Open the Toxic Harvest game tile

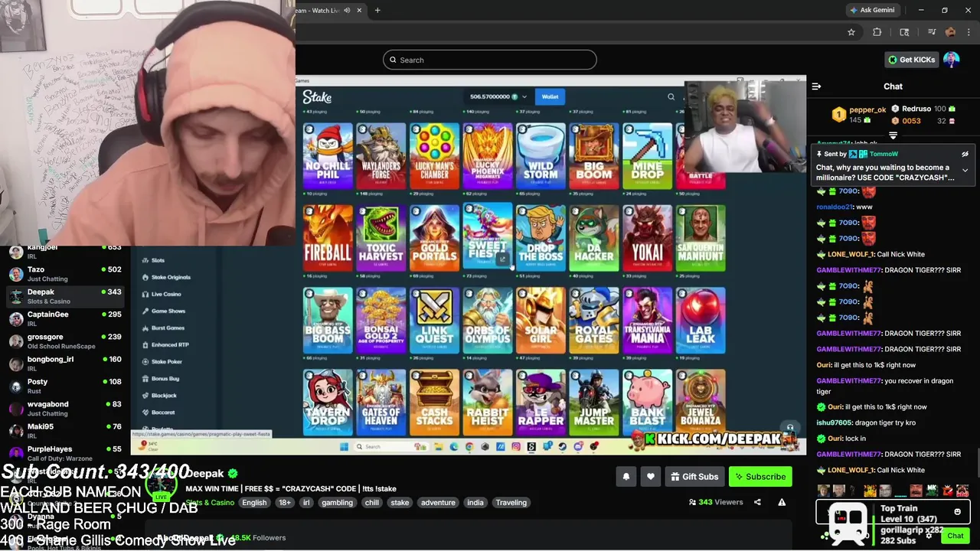[x=381, y=238]
